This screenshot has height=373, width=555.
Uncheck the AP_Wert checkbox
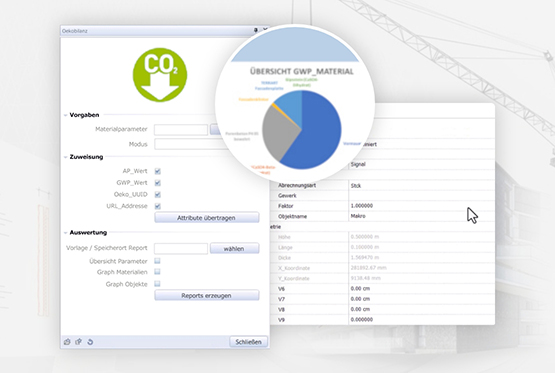pyautogui.click(x=158, y=171)
